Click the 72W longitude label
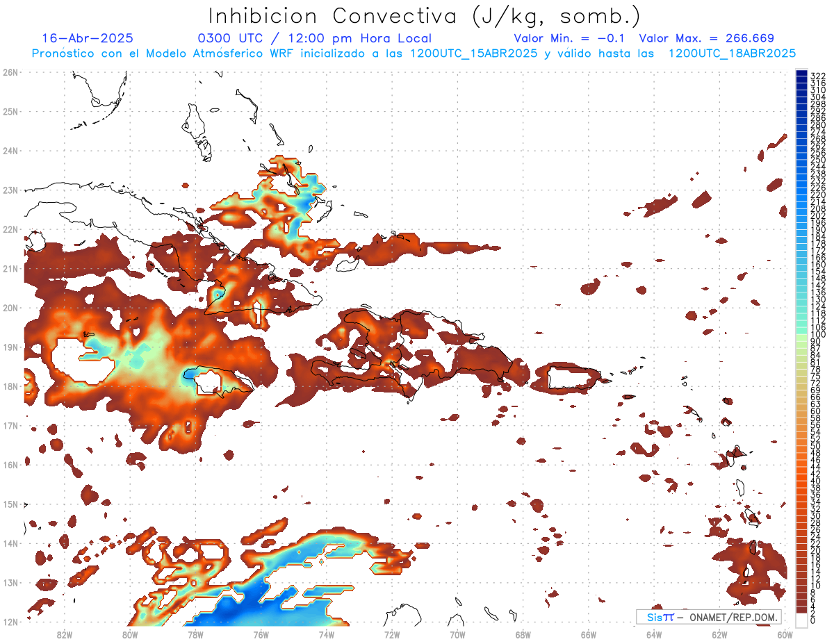Screen dimensions: 834x644 [392, 634]
